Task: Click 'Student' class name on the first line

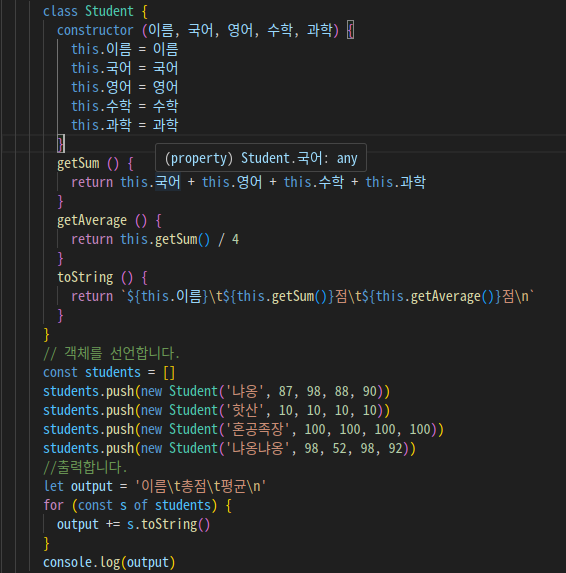Action: coord(109,11)
